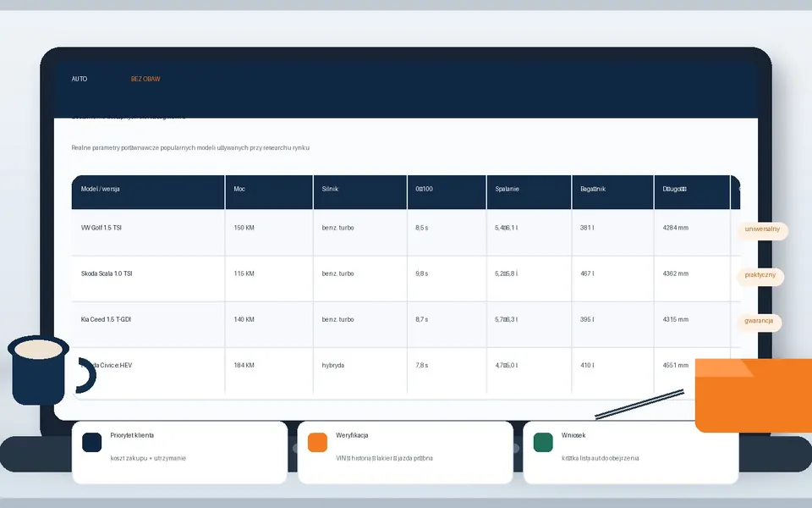Click the '467 l' trunk value
The image size is (812, 508).
(x=587, y=273)
